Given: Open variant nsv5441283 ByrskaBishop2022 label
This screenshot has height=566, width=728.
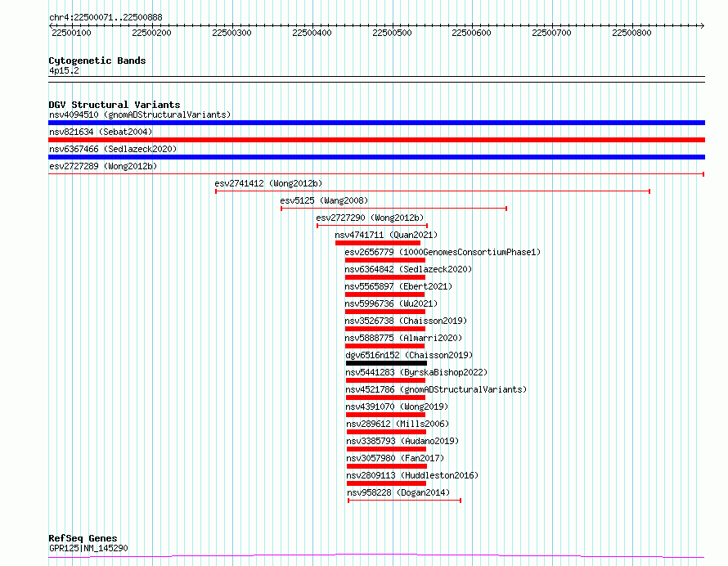Looking at the screenshot, I should [416, 372].
